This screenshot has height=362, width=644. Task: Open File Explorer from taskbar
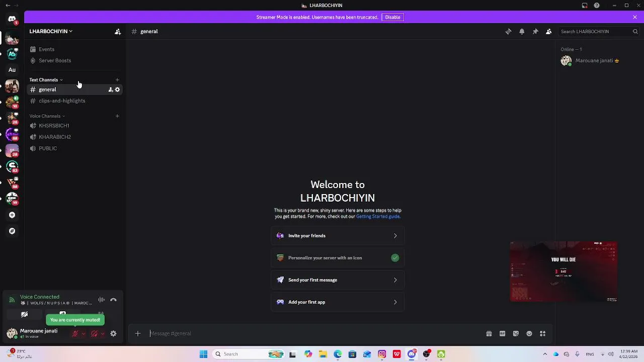323,354
